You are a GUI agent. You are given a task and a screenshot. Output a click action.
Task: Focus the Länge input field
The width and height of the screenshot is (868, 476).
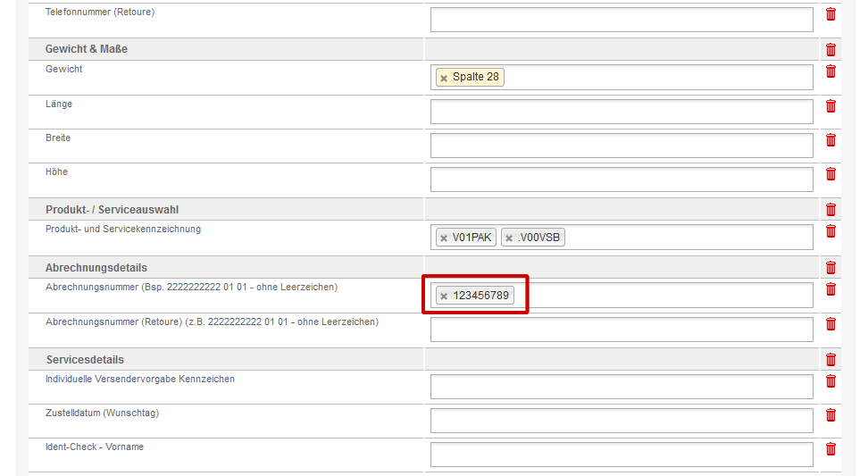[x=622, y=112]
